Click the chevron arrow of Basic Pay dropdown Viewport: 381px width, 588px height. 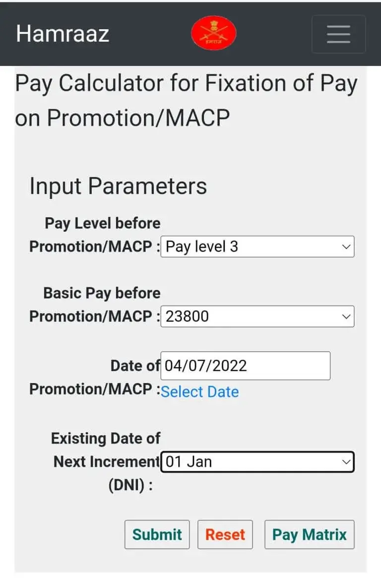click(346, 317)
